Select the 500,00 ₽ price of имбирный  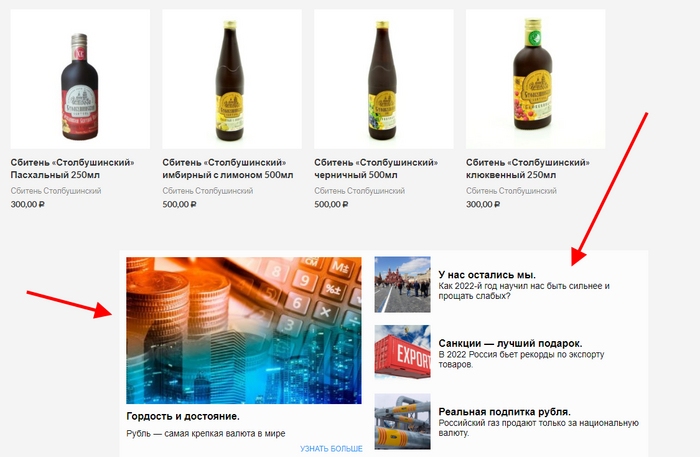179,204
